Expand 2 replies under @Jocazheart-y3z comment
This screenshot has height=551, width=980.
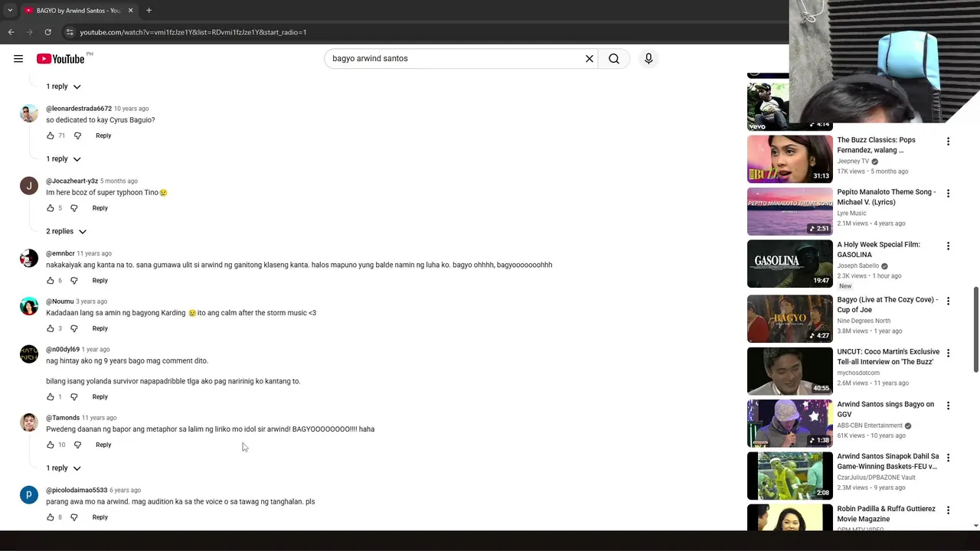67,231
